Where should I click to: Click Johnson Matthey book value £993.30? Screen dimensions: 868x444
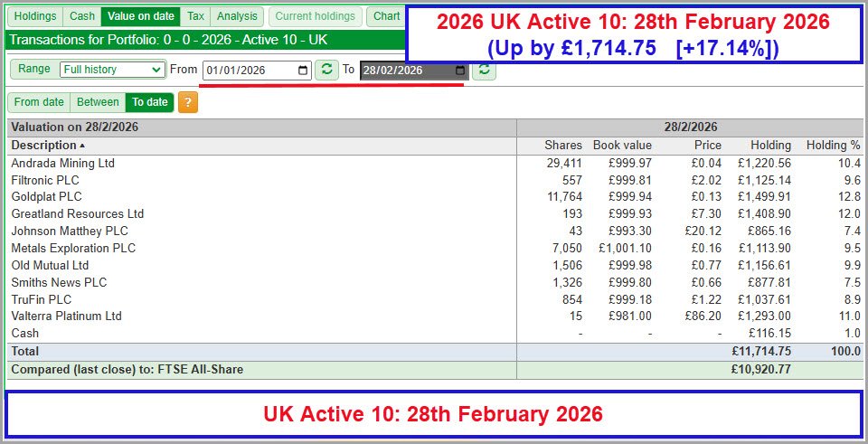(x=630, y=231)
